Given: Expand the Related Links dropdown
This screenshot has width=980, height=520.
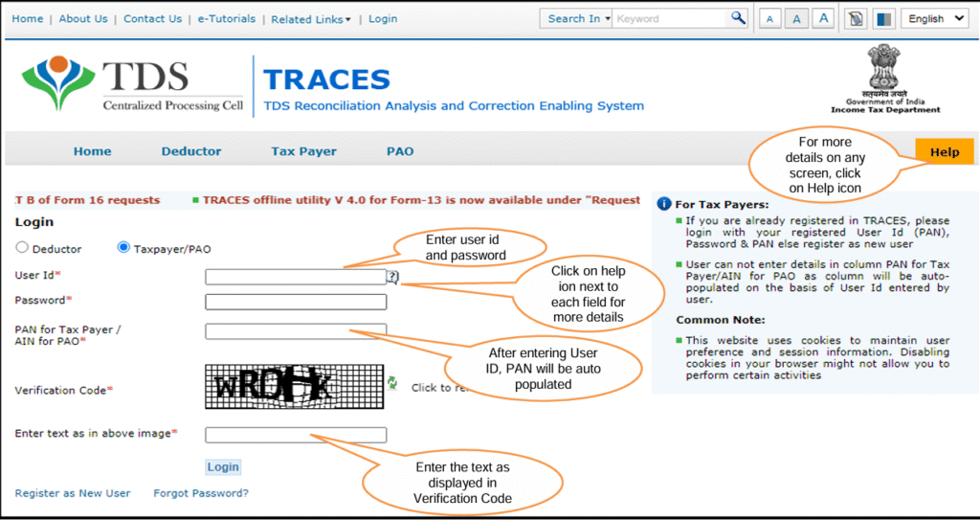Looking at the screenshot, I should point(311,19).
